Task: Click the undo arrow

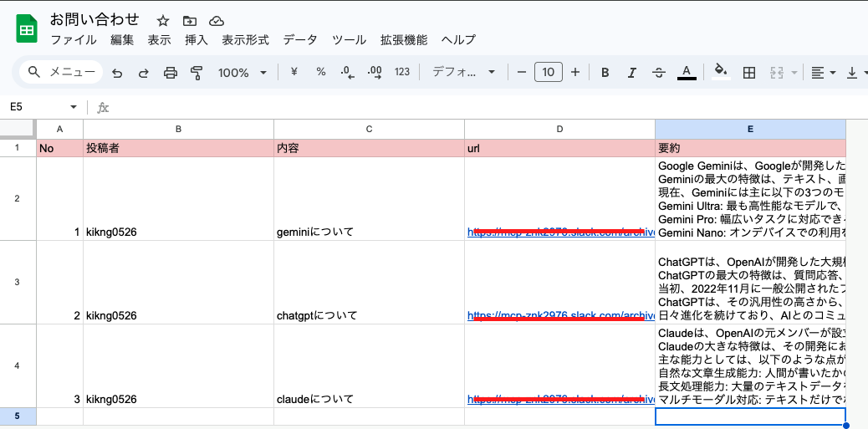Action: pyautogui.click(x=117, y=73)
